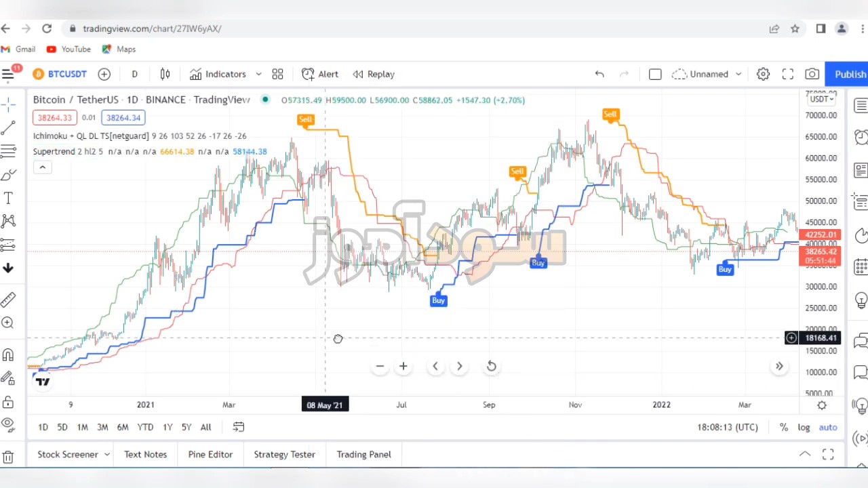
Task: Open the Indicators dialog
Action: (x=218, y=74)
